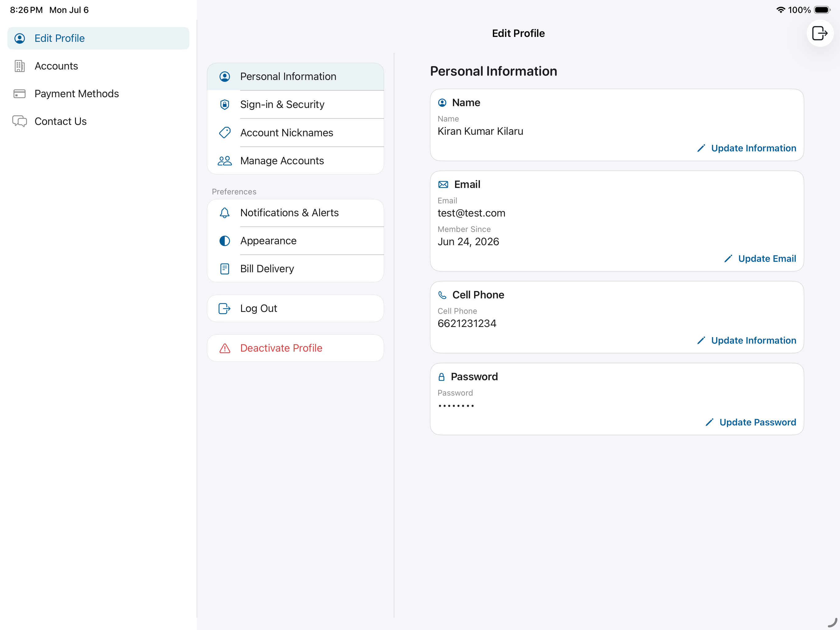Click the Contact Us chat bubbles icon

19,121
